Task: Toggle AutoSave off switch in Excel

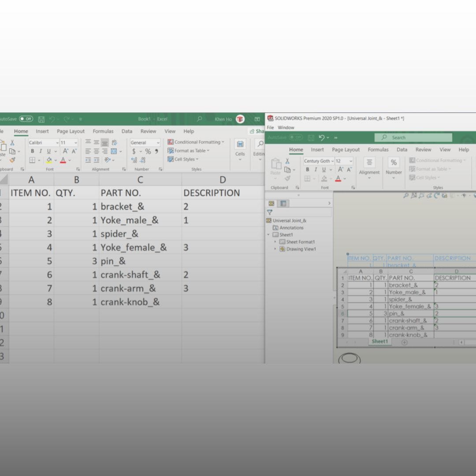Action: click(x=26, y=119)
